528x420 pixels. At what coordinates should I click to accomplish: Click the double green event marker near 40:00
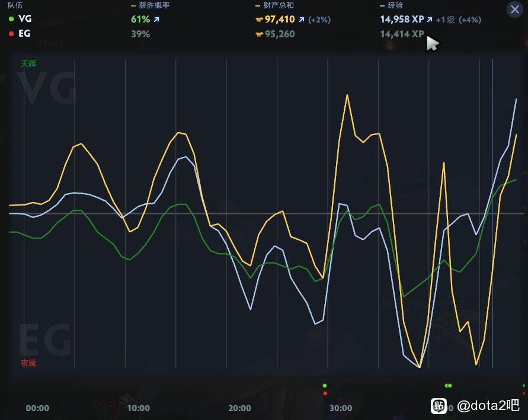tap(448, 386)
